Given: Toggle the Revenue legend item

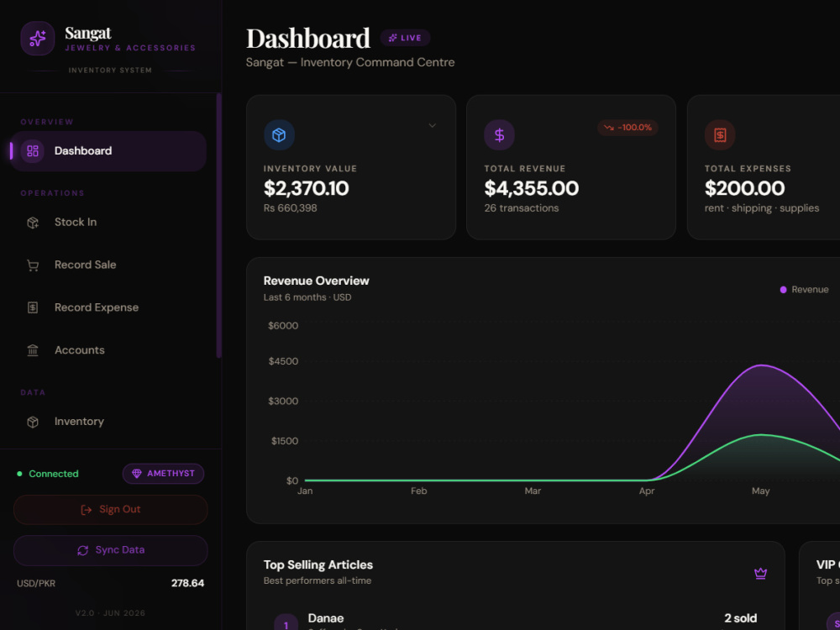Looking at the screenshot, I should (x=804, y=290).
